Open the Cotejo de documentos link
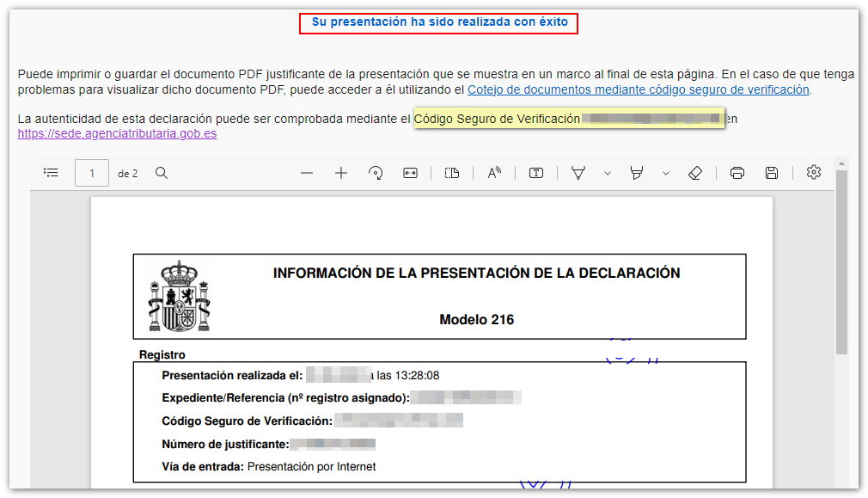The width and height of the screenshot is (868, 498). click(638, 89)
